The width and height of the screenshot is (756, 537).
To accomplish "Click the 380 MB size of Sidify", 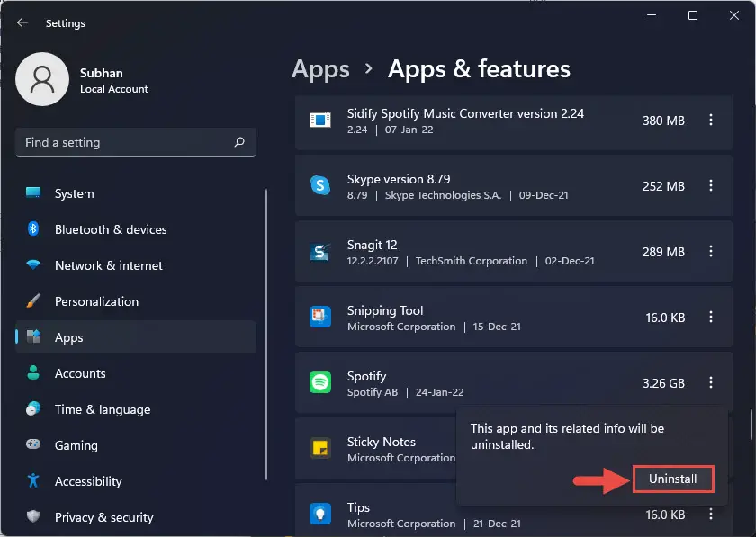I will pos(663,121).
